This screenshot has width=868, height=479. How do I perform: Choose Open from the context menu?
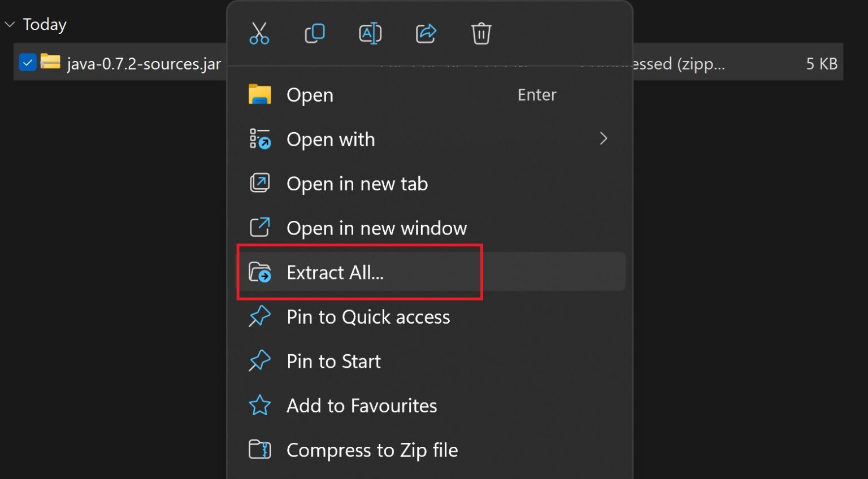(310, 94)
